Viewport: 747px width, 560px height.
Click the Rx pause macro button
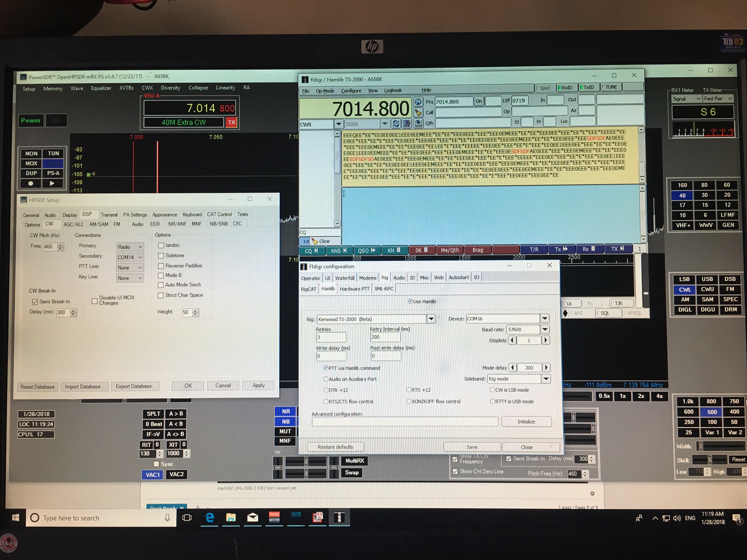[x=588, y=249]
